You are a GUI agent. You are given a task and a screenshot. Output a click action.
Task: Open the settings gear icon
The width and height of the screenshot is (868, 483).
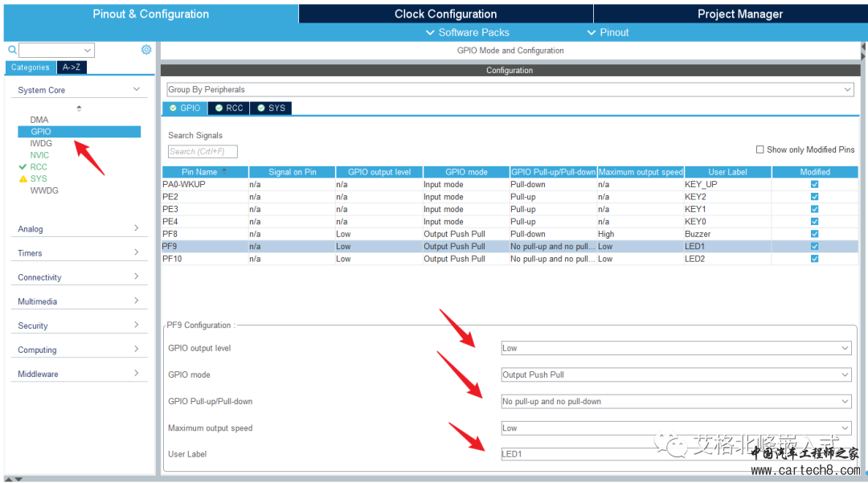coord(146,50)
